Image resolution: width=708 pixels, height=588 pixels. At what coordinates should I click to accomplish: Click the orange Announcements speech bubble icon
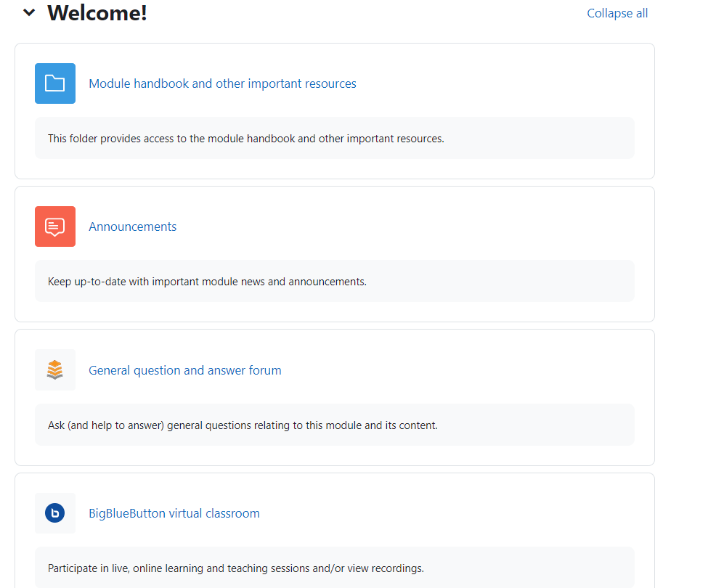(x=55, y=226)
